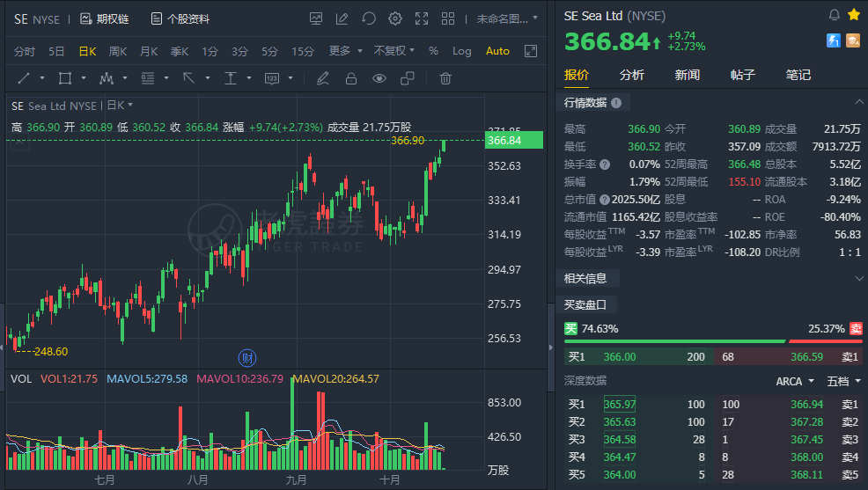Click the highlighter brush tool

tap(323, 78)
